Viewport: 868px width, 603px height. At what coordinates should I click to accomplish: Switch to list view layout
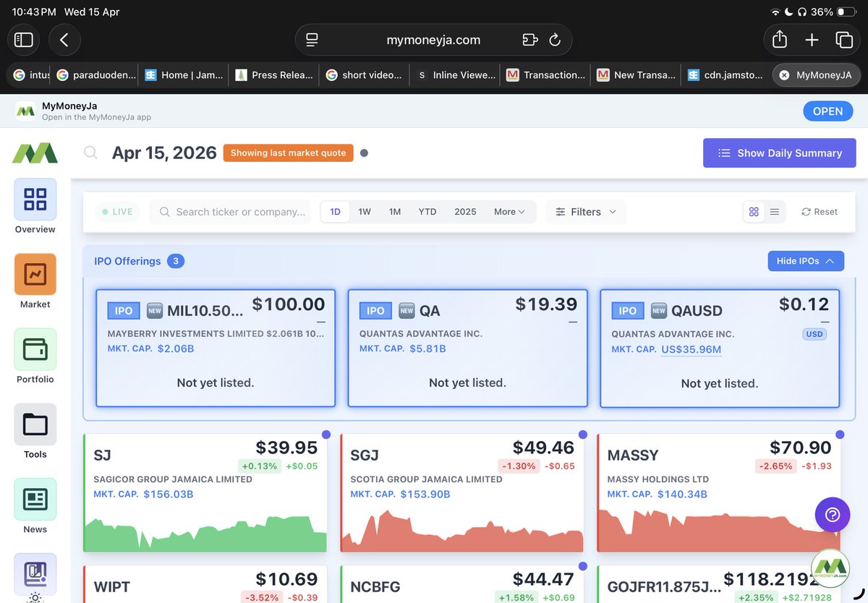click(x=775, y=212)
